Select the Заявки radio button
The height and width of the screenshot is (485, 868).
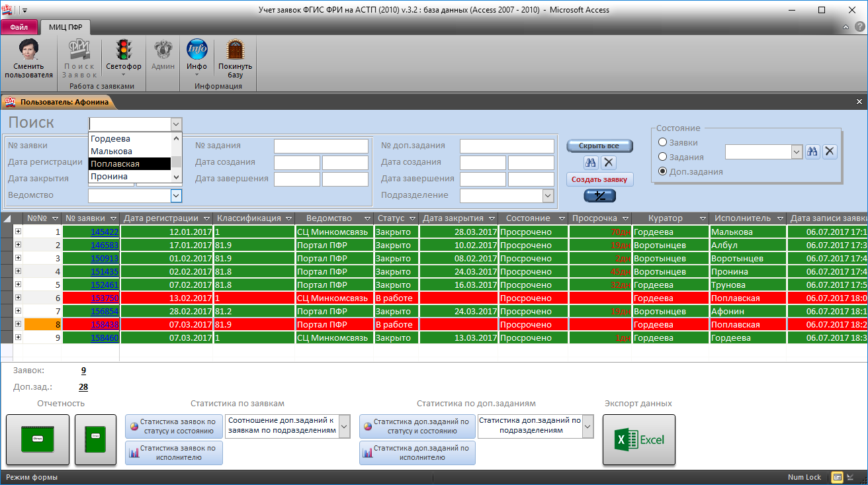pos(662,142)
